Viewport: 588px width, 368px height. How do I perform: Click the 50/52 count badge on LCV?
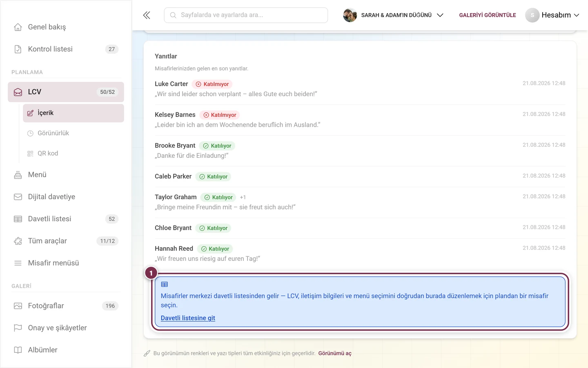click(x=107, y=92)
